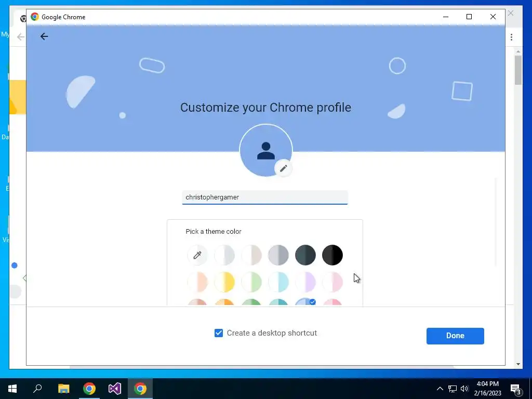
Task: Open network status tray icon
Action: (453, 389)
